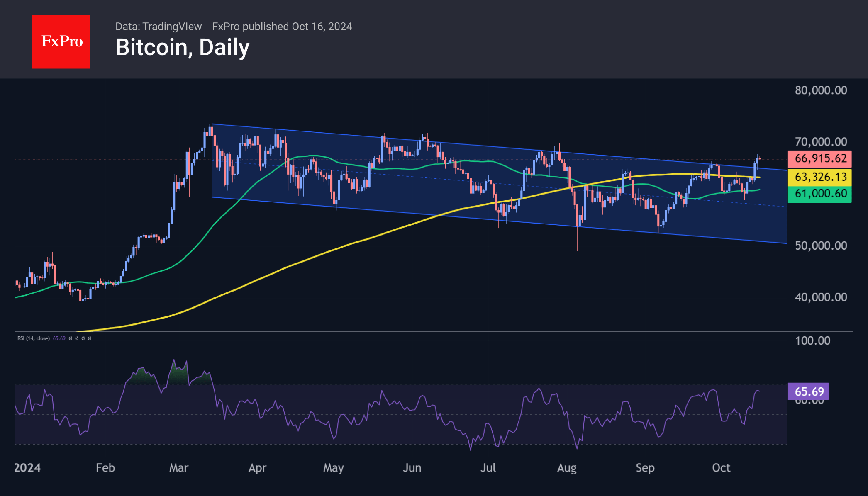The height and width of the screenshot is (496, 868).
Task: Select the Mar label on time axis
Action: click(x=178, y=468)
